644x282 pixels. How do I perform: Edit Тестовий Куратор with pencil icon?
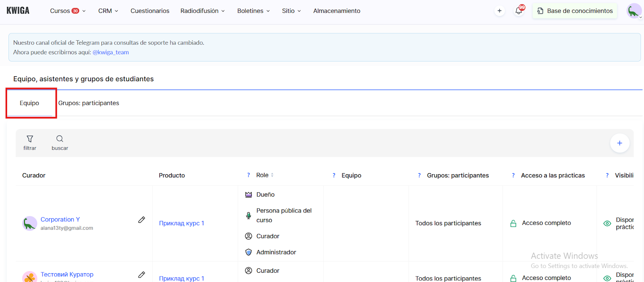point(142,275)
